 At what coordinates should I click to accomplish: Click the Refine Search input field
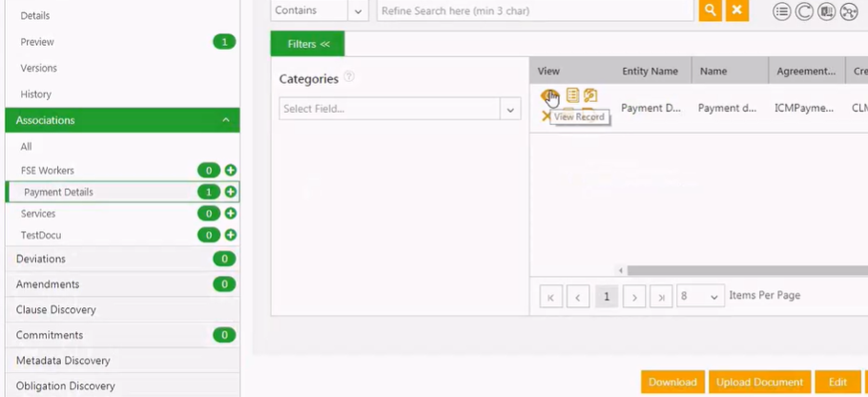click(534, 10)
